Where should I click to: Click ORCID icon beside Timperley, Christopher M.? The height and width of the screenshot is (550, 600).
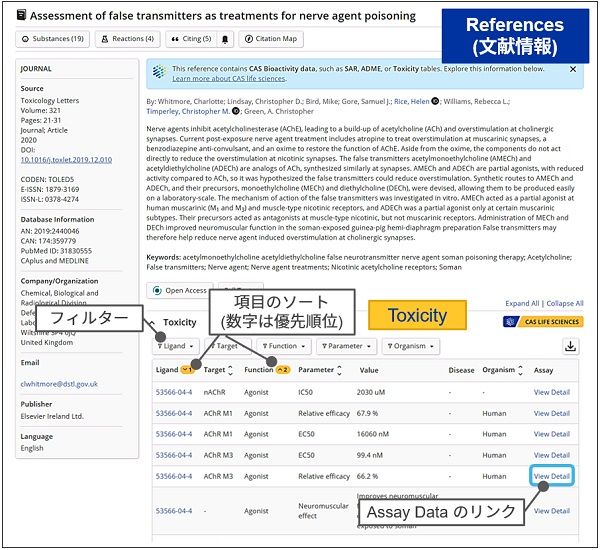[x=236, y=111]
